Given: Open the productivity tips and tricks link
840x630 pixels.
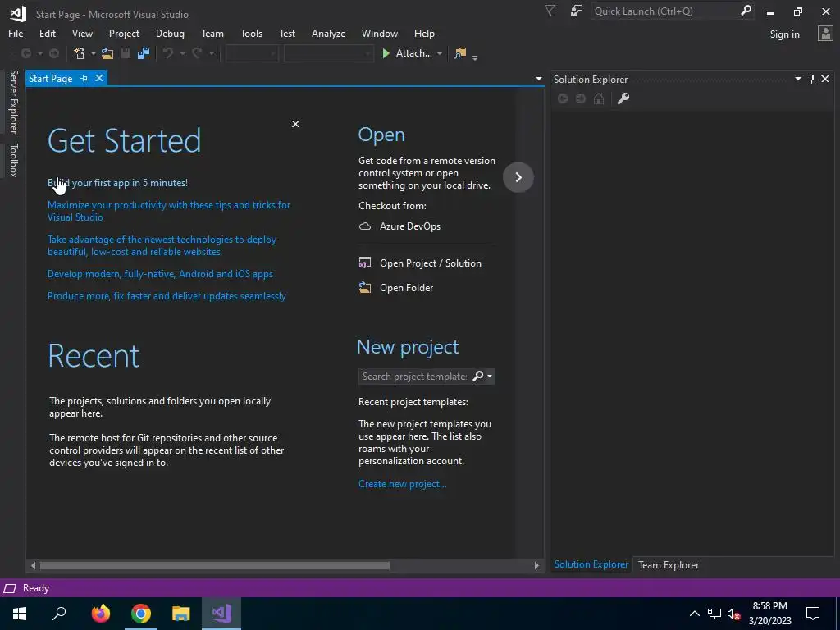Looking at the screenshot, I should click(x=169, y=211).
